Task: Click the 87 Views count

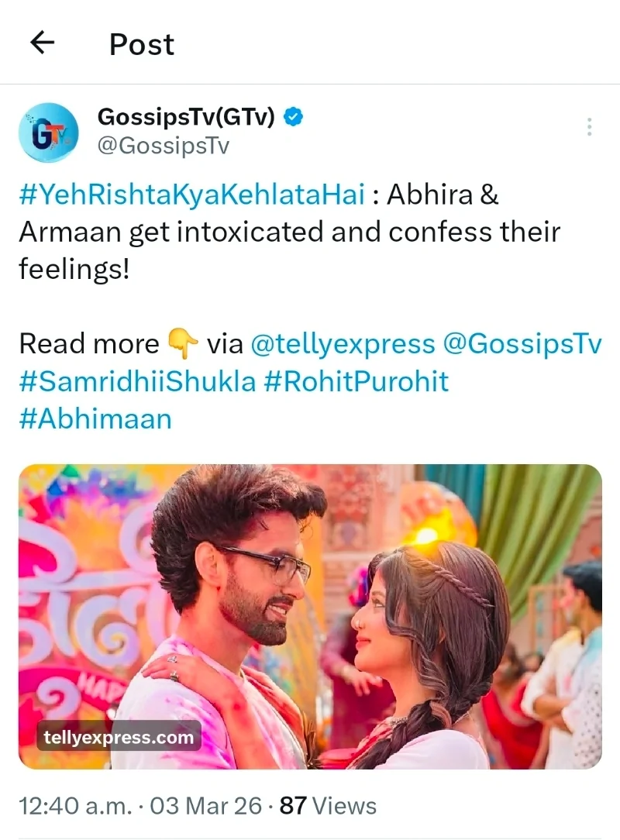Action: coord(328,806)
